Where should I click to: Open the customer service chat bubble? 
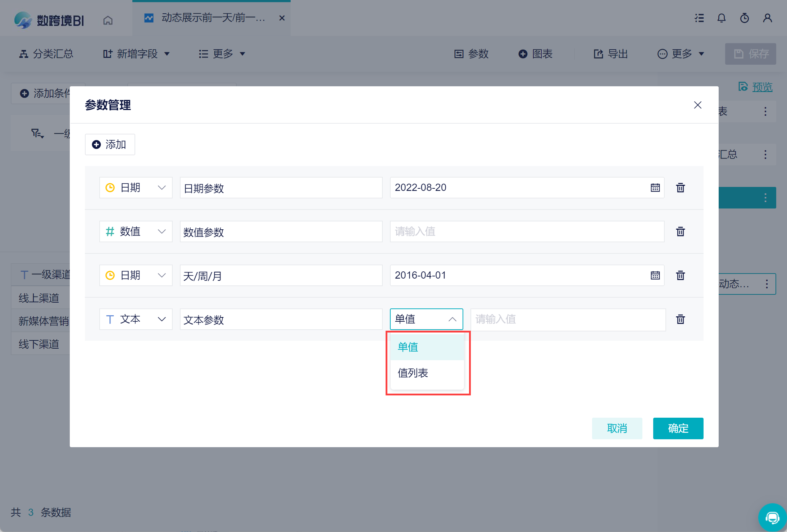[x=772, y=518]
